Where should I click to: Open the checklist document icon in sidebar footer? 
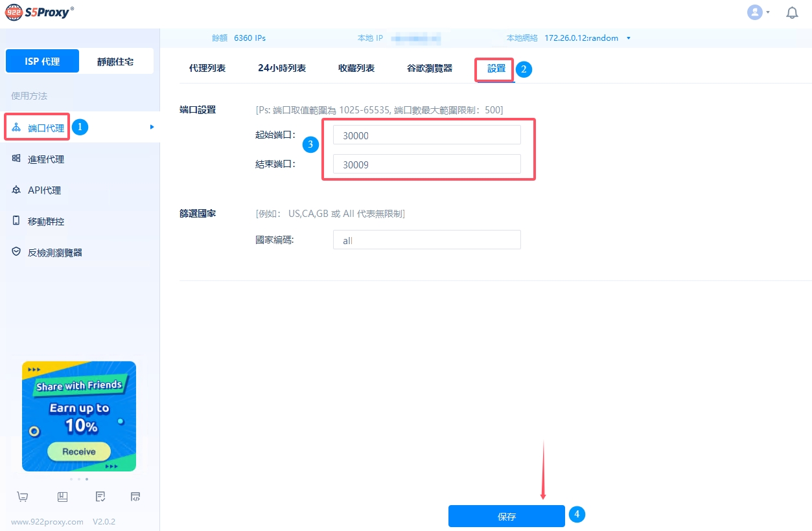click(x=100, y=497)
